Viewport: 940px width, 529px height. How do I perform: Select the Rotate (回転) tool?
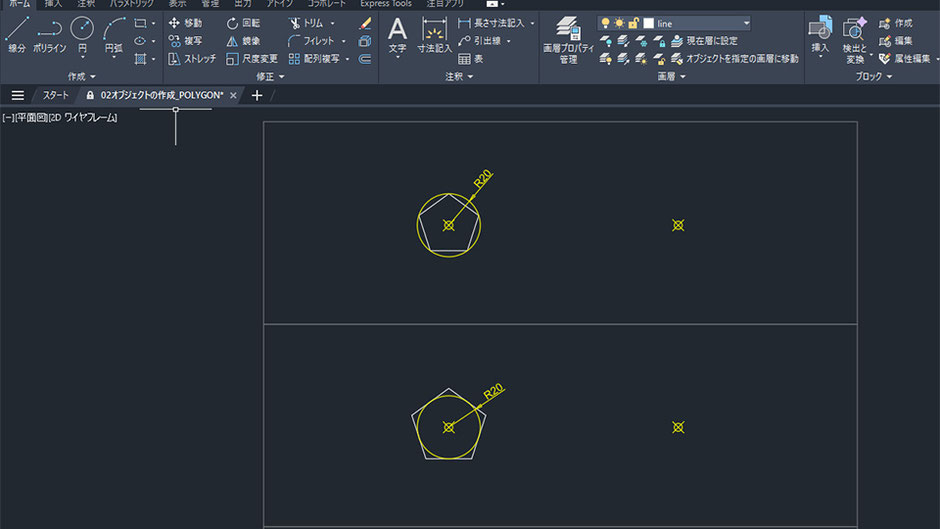pos(243,23)
